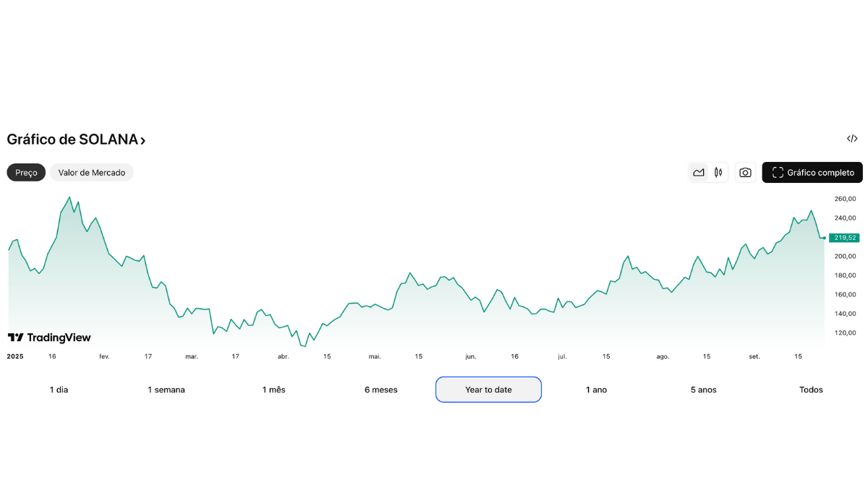Choose the 1 mês range

(x=273, y=390)
